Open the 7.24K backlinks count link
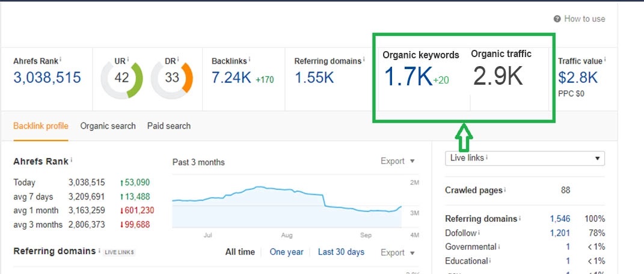The image size is (644, 274). pos(231,78)
